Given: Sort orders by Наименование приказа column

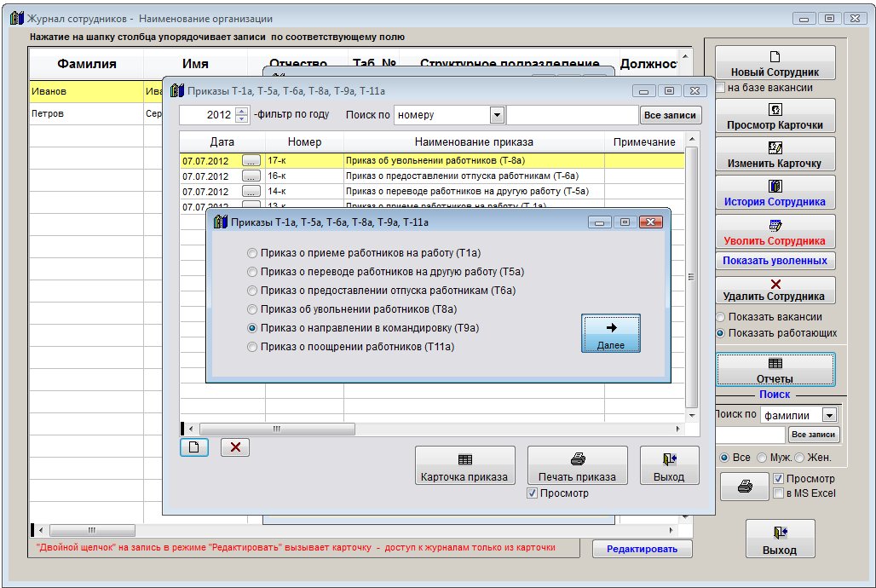Looking at the screenshot, I should [474, 142].
